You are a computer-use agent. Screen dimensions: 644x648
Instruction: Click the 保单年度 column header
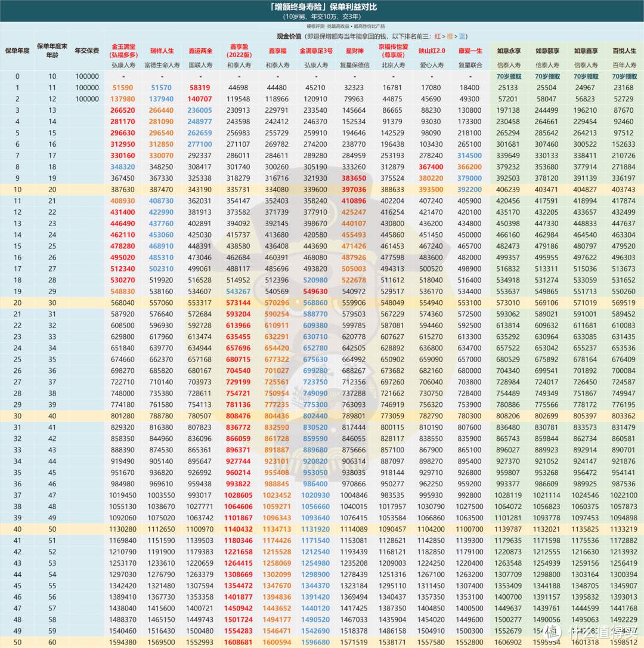coord(17,51)
